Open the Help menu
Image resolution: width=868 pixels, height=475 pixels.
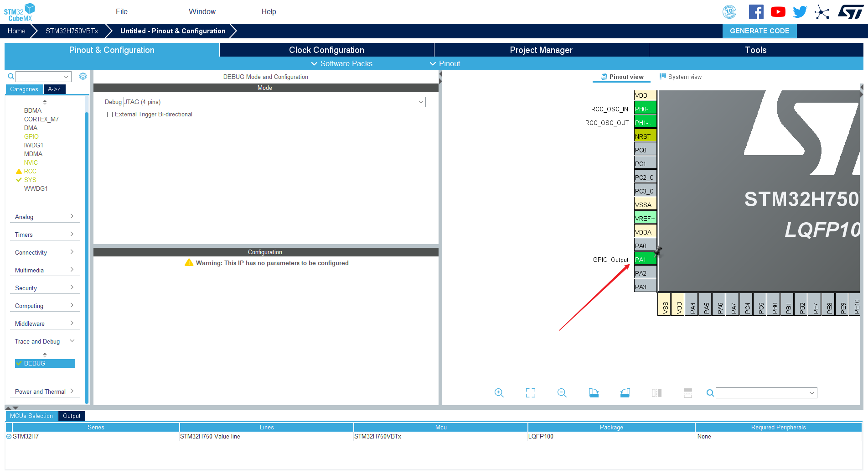(x=269, y=12)
